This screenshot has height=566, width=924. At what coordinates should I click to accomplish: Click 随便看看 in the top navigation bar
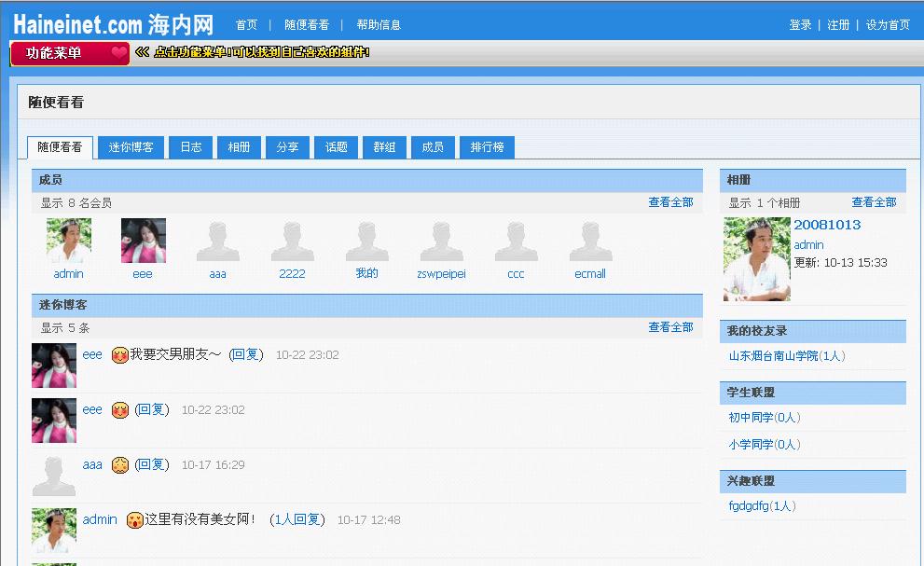click(307, 25)
